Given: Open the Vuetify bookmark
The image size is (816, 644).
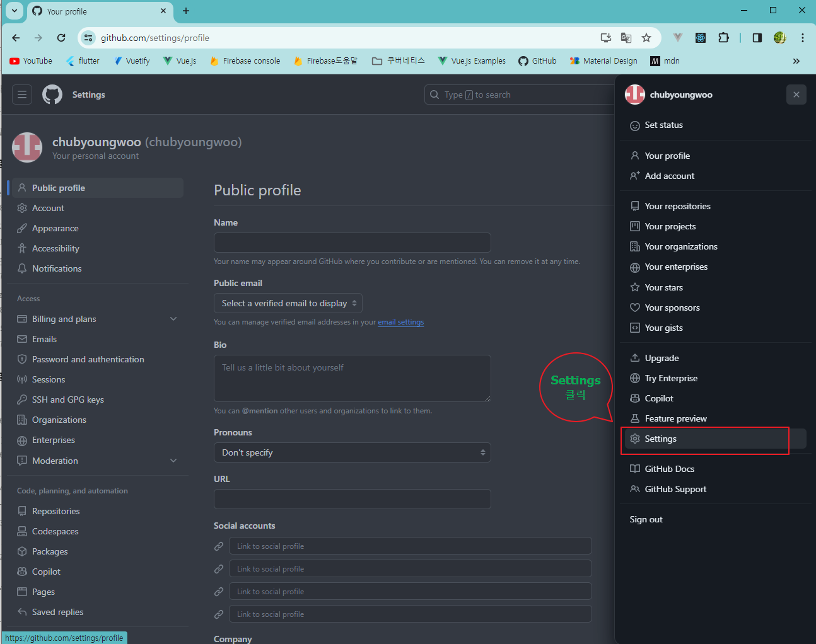Looking at the screenshot, I should pos(132,61).
